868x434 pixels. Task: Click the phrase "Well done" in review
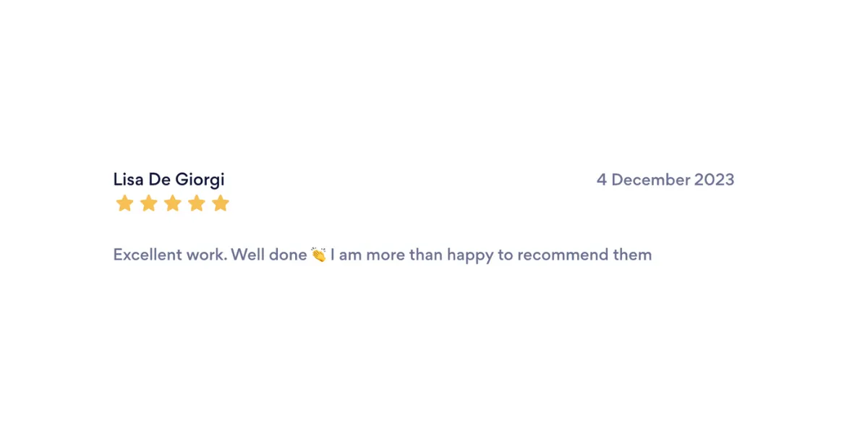click(269, 255)
